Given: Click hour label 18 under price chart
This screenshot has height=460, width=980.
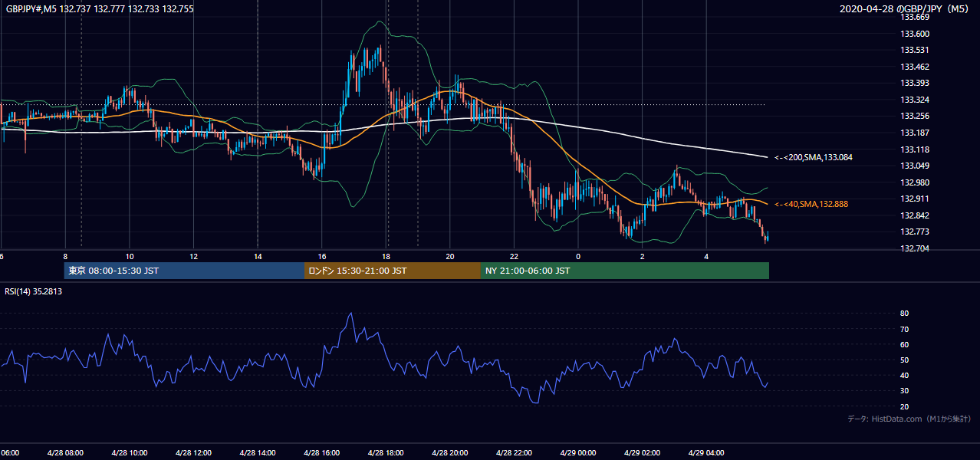Looking at the screenshot, I should click(386, 256).
